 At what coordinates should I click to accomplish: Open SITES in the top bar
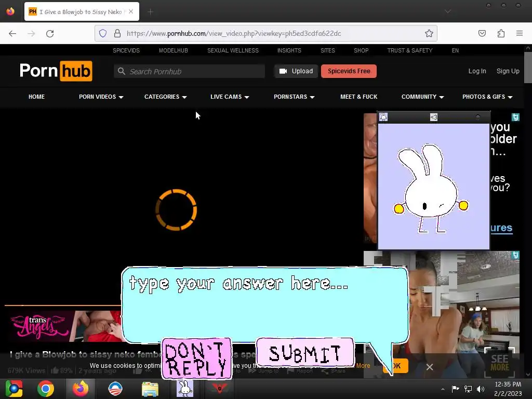tap(328, 50)
